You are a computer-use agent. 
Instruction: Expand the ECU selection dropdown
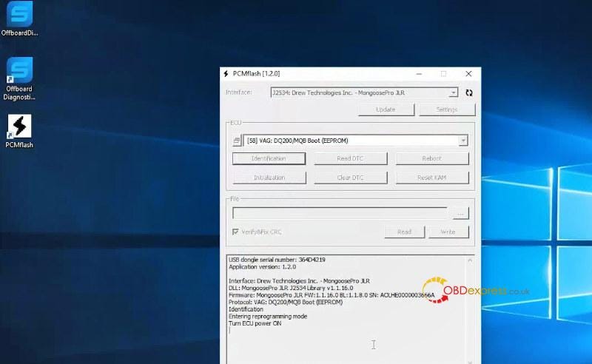pos(463,141)
